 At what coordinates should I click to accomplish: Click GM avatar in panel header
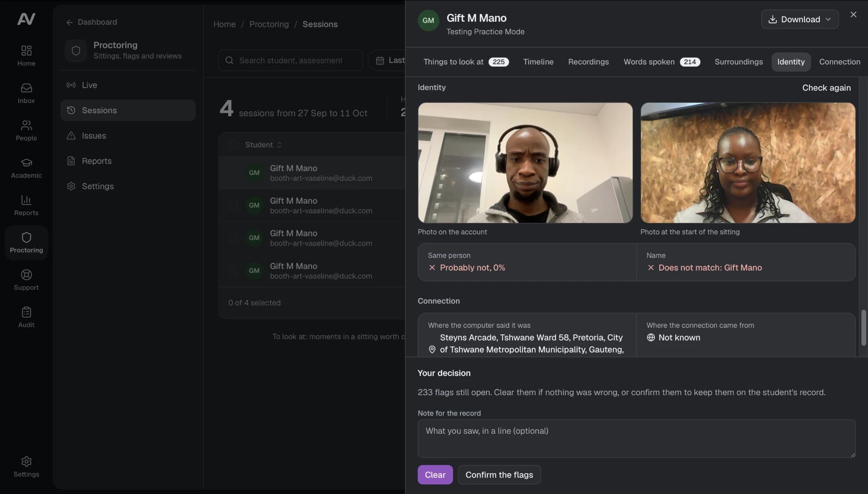point(428,20)
